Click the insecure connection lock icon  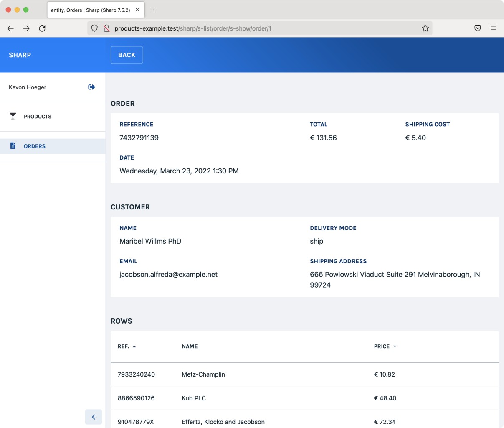106,28
